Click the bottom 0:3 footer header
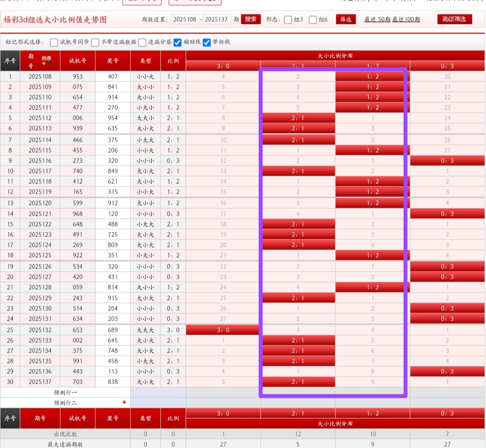This screenshot has width=486, height=448. [447, 413]
